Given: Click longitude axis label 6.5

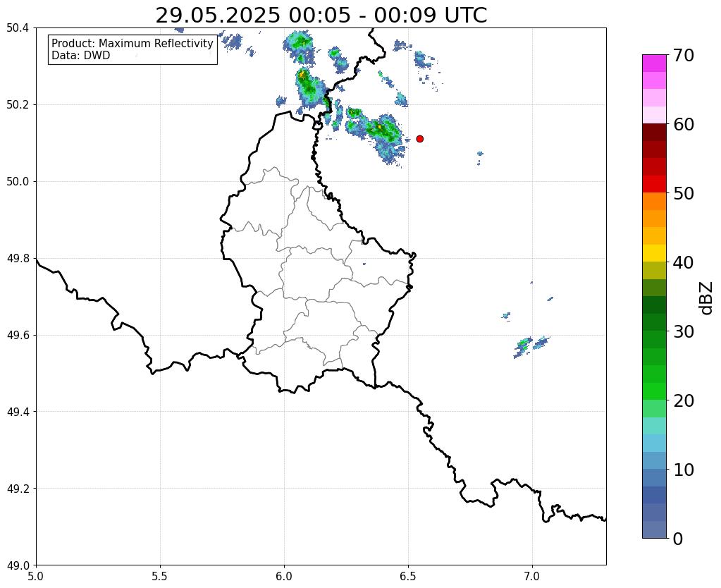Looking at the screenshot, I should pyautogui.click(x=408, y=577).
